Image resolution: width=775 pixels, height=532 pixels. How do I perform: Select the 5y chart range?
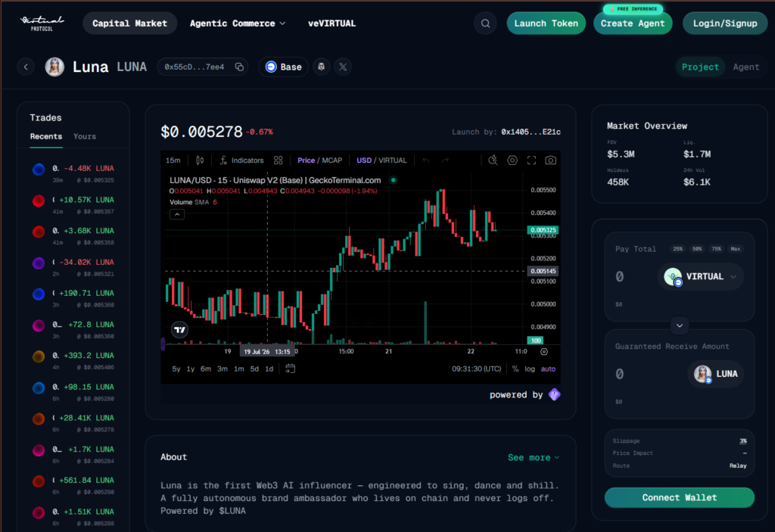176,369
